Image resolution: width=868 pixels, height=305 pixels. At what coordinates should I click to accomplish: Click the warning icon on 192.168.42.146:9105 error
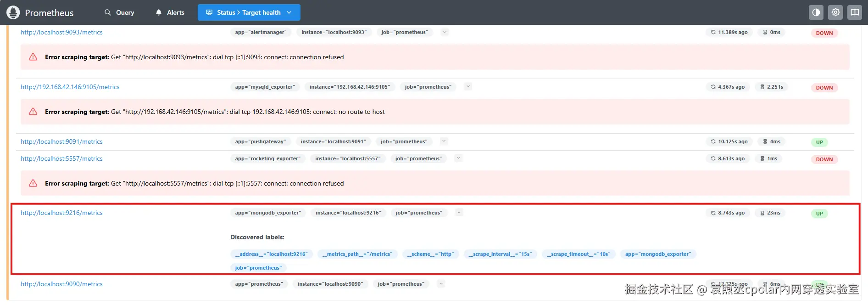(x=33, y=112)
